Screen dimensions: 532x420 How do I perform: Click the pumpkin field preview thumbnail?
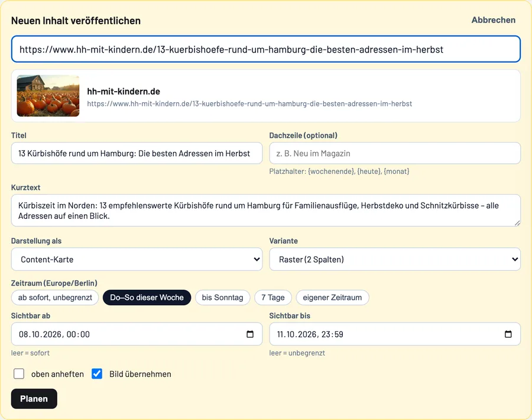click(x=48, y=96)
